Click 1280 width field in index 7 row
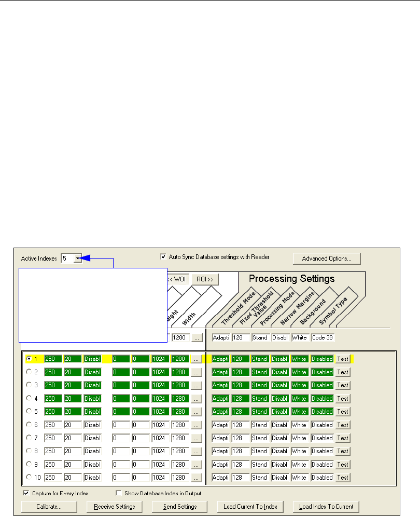 pos(180,438)
